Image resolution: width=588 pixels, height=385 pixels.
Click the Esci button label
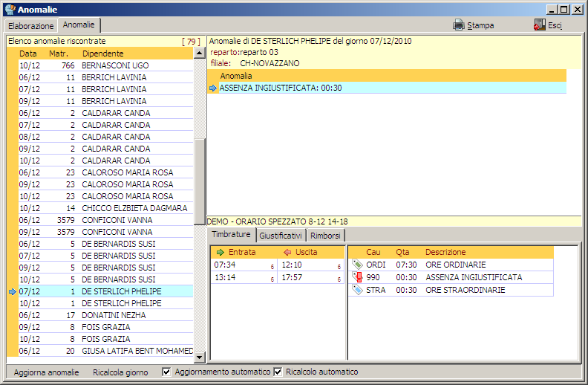555,25
